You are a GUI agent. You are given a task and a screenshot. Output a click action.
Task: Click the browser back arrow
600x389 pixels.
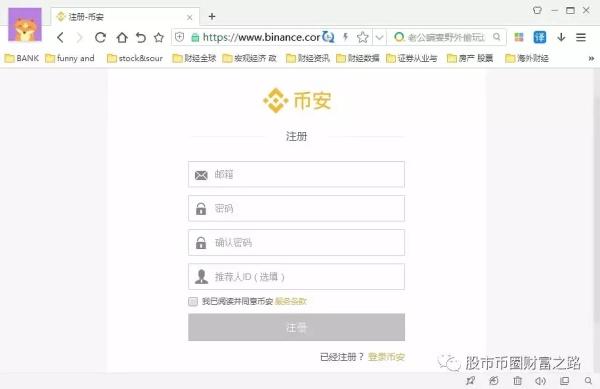pyautogui.click(x=60, y=37)
